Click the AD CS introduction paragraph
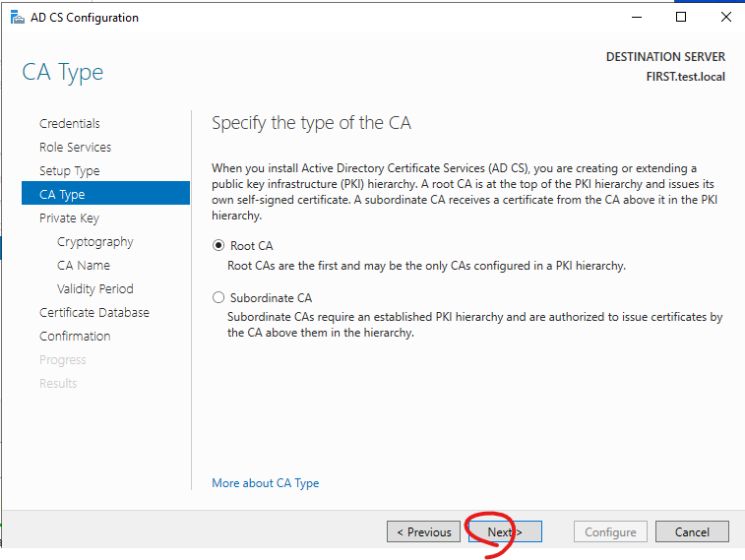Screen dimensions: 745x560 tap(465, 191)
